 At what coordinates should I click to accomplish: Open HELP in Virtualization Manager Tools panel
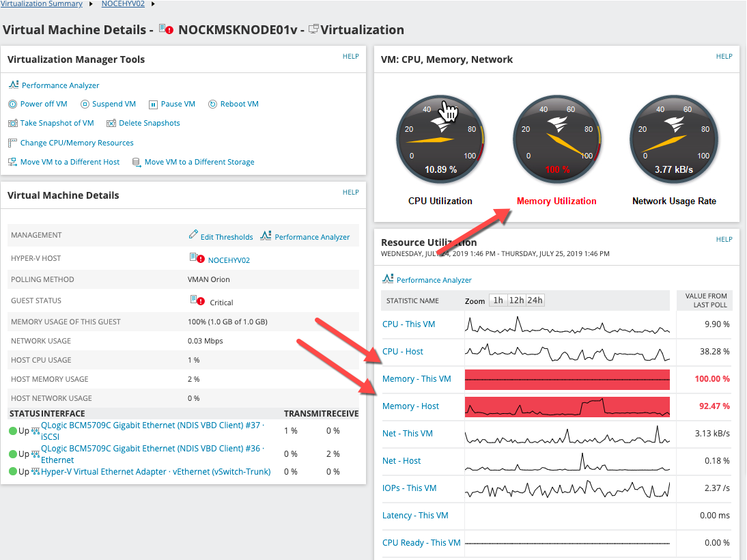tap(351, 56)
